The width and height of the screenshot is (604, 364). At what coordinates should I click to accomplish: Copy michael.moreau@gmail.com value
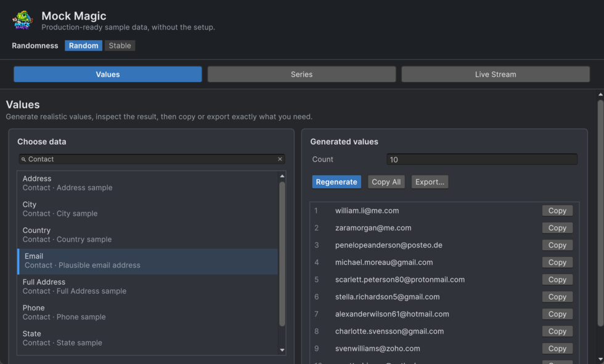click(x=557, y=262)
